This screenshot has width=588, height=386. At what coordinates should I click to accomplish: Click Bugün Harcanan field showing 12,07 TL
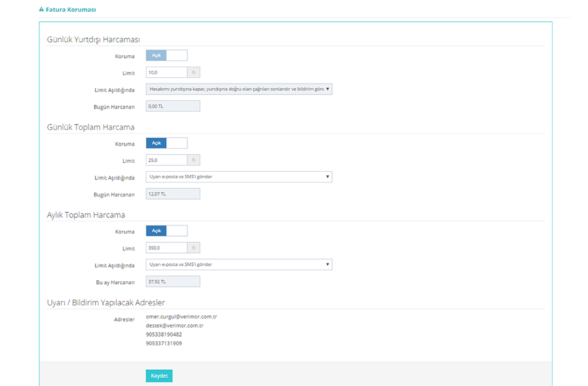tap(173, 194)
